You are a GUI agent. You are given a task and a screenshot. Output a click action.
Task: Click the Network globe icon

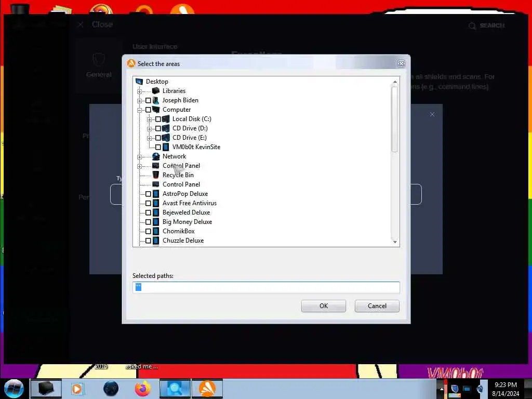[x=156, y=156]
